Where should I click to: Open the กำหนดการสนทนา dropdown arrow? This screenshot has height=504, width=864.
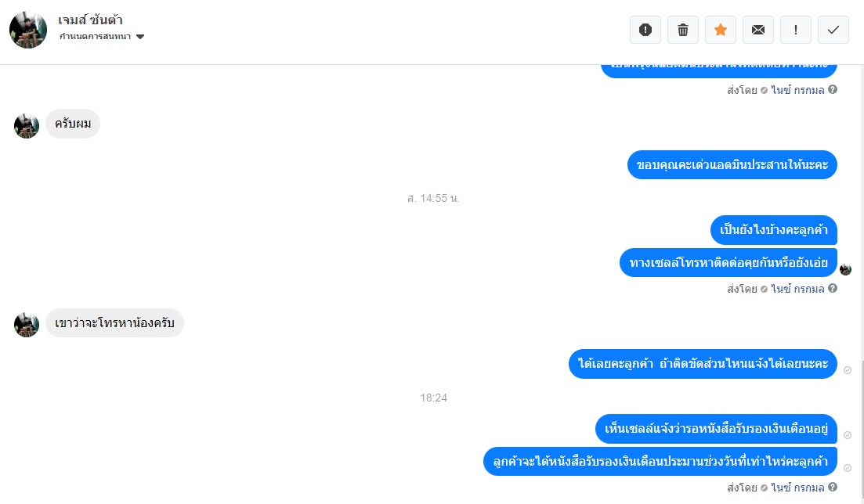click(x=140, y=37)
